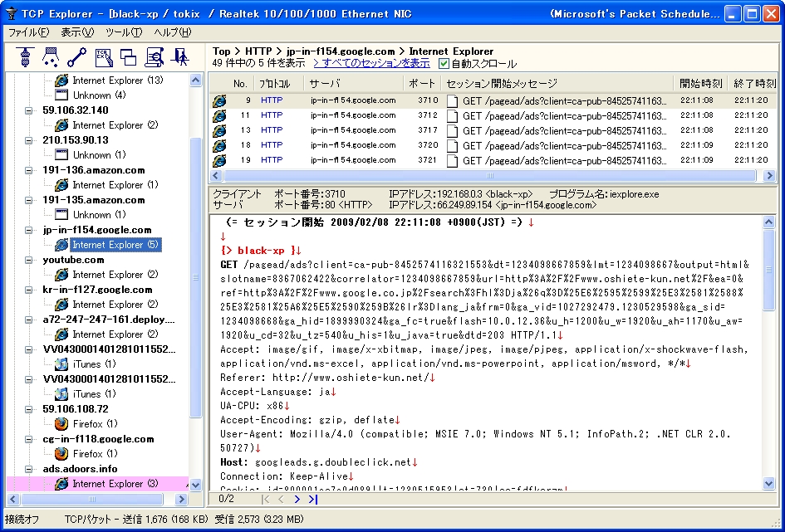Screen dimensions: 785x532
Task: Click the IE icon under 191-136.amazon.com
Action: point(61,185)
